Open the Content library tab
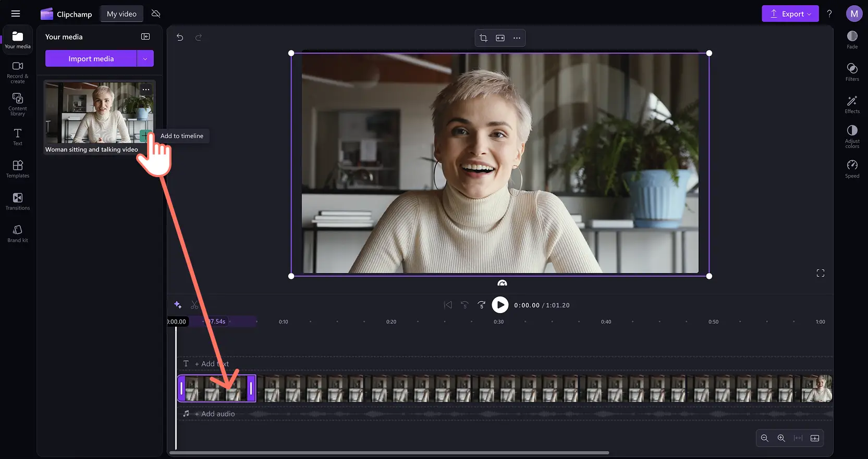The height and width of the screenshot is (459, 868). [x=18, y=105]
